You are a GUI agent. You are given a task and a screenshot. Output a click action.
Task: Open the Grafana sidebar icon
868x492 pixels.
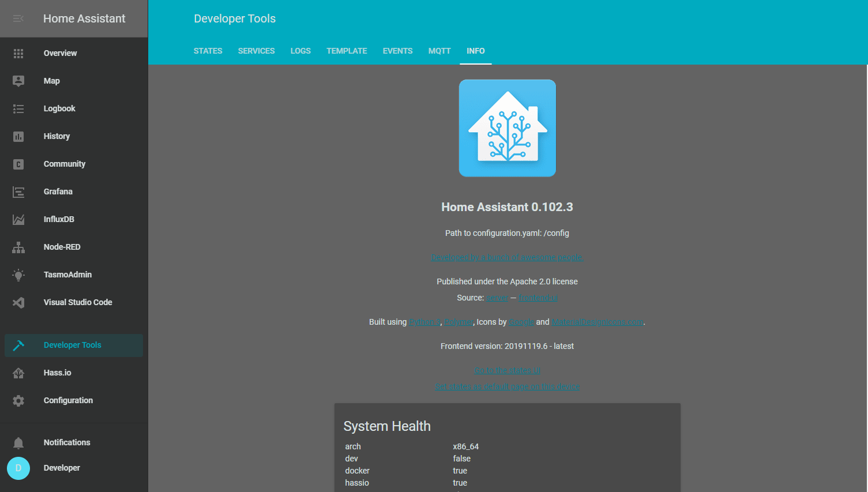coord(18,191)
